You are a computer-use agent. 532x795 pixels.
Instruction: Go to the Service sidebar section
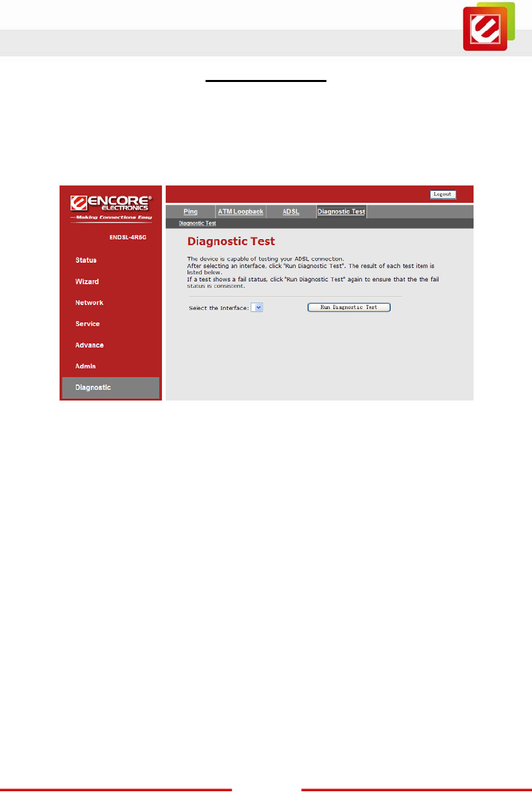tap(87, 324)
